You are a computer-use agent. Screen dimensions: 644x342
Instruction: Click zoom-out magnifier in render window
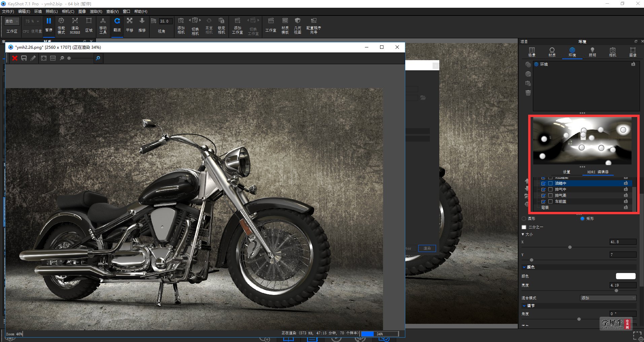(62, 58)
